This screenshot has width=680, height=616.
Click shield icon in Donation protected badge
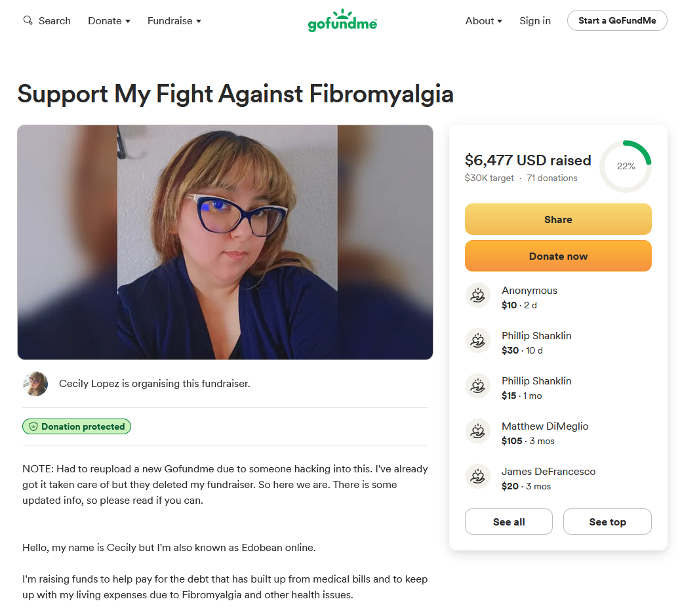(33, 427)
